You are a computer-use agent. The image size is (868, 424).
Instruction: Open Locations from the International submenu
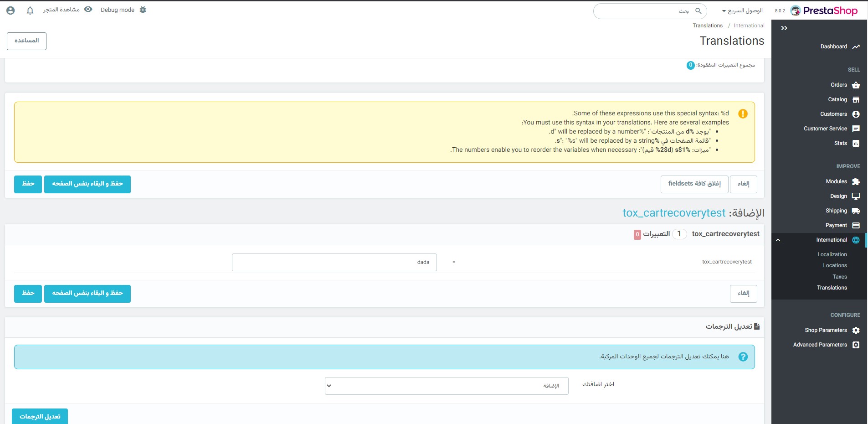(835, 265)
